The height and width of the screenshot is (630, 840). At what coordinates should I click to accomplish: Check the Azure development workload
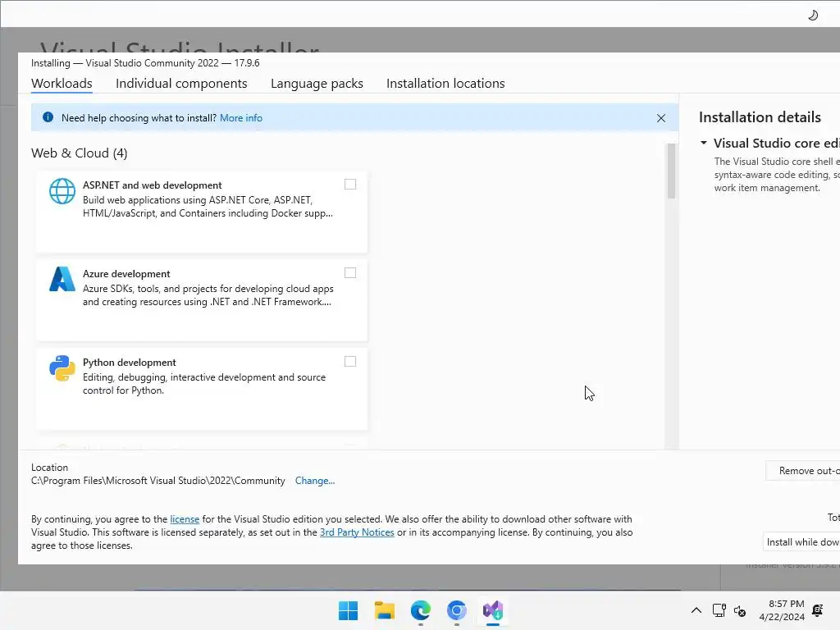(349, 272)
